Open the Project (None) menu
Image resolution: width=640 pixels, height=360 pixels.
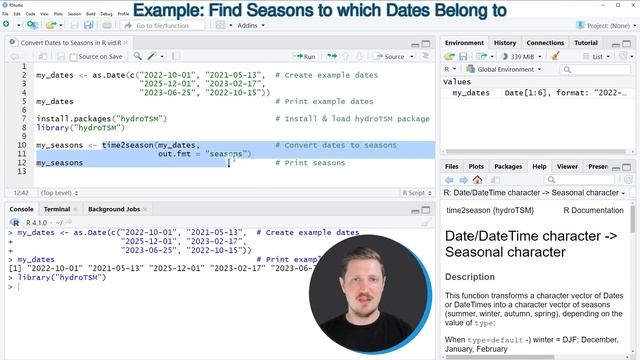(606, 25)
